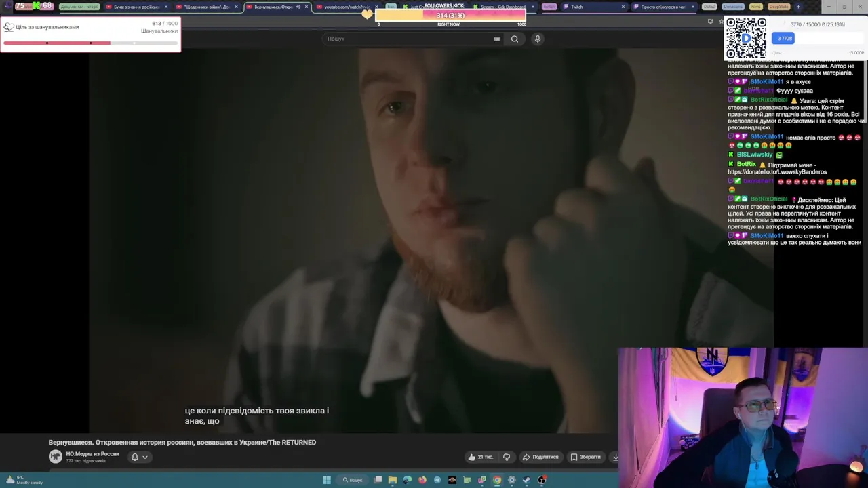Screen dimensions: 868x488
Task: Open channel name 'НО.Медиа из России'
Action: coord(92,454)
